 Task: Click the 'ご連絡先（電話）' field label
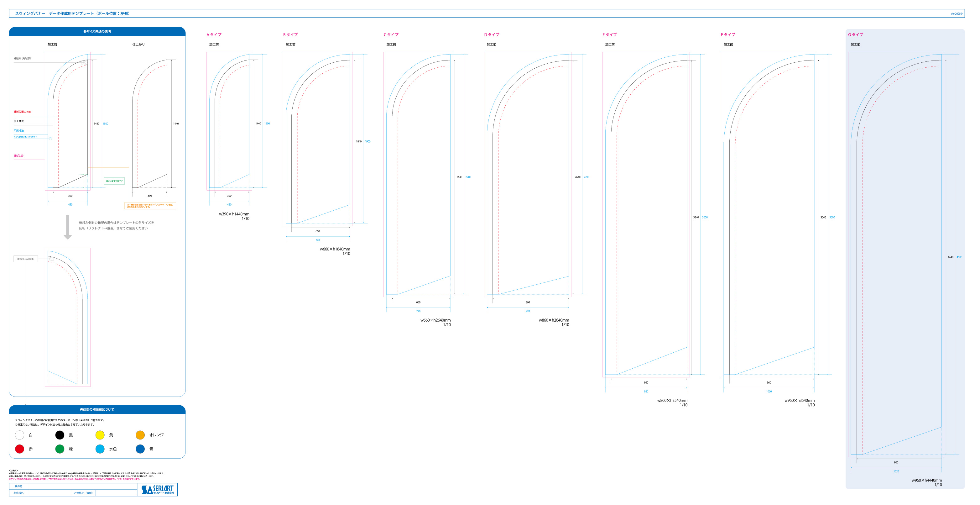83,493
